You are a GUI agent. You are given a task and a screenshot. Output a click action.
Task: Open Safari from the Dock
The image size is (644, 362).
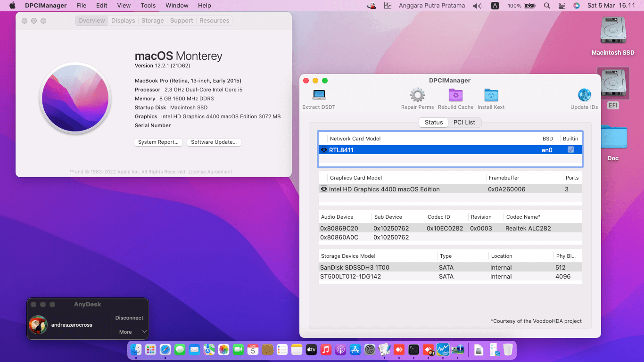pos(165,350)
